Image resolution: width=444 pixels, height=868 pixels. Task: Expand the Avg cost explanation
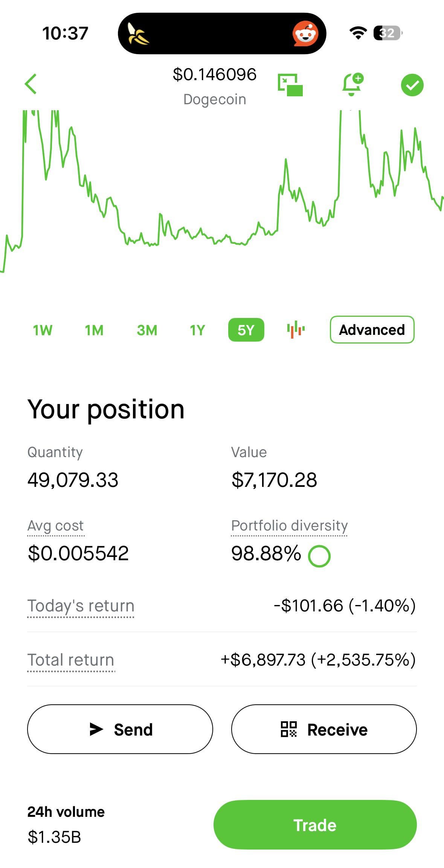pyautogui.click(x=56, y=526)
